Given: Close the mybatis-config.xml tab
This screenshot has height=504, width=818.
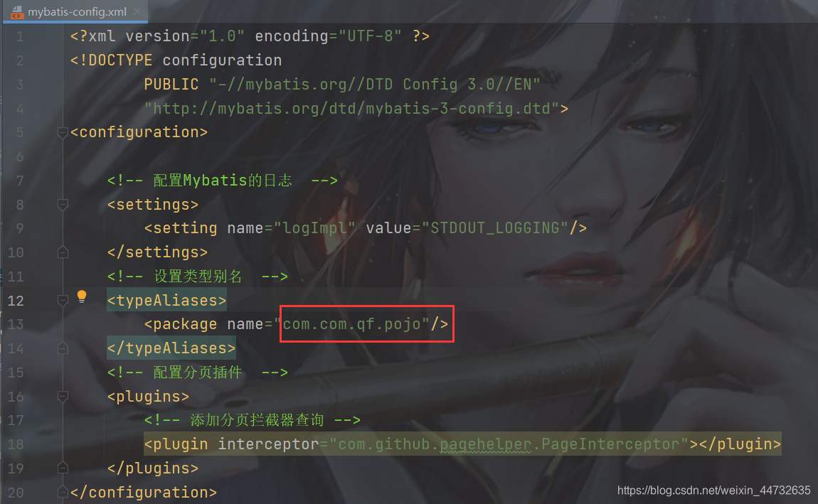Looking at the screenshot, I should point(137,11).
